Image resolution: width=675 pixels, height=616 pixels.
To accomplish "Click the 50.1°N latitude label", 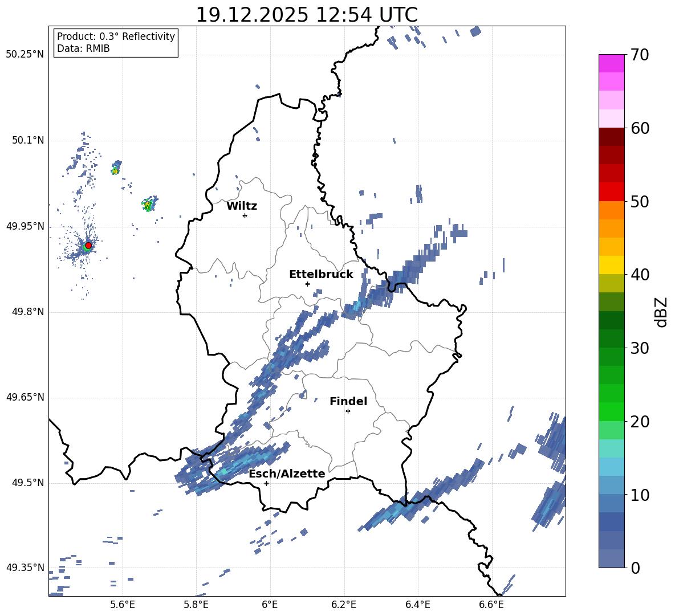I will tap(28, 141).
